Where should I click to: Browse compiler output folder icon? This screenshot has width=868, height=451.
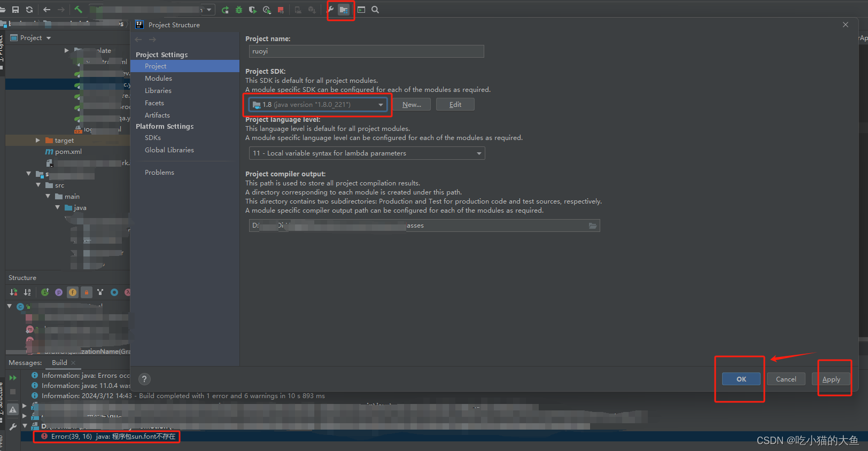(593, 226)
